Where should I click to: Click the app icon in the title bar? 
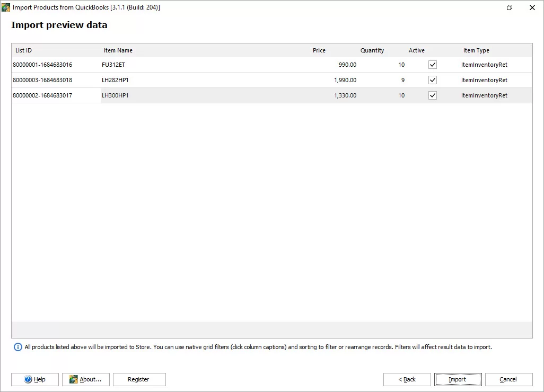(6, 7)
